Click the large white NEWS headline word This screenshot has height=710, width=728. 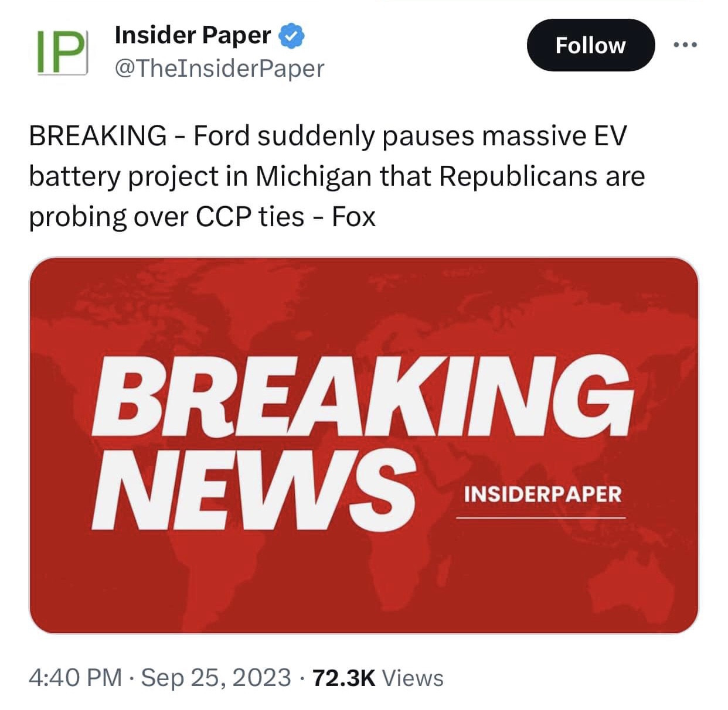point(253,489)
